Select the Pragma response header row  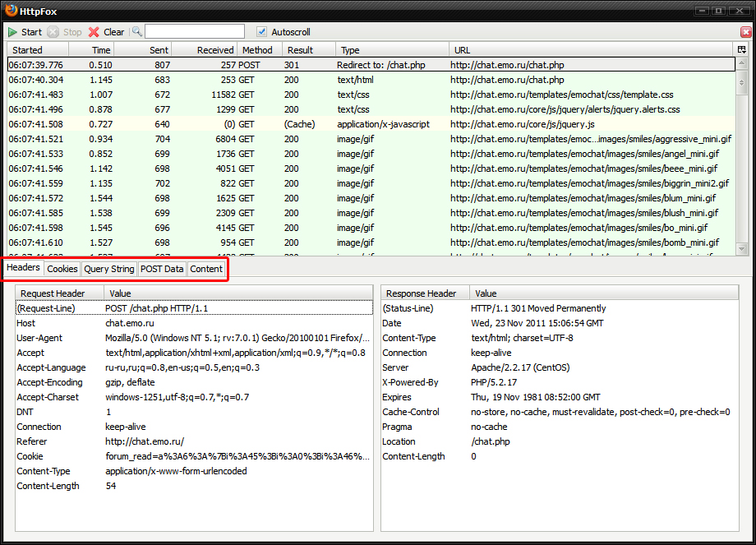(x=560, y=427)
